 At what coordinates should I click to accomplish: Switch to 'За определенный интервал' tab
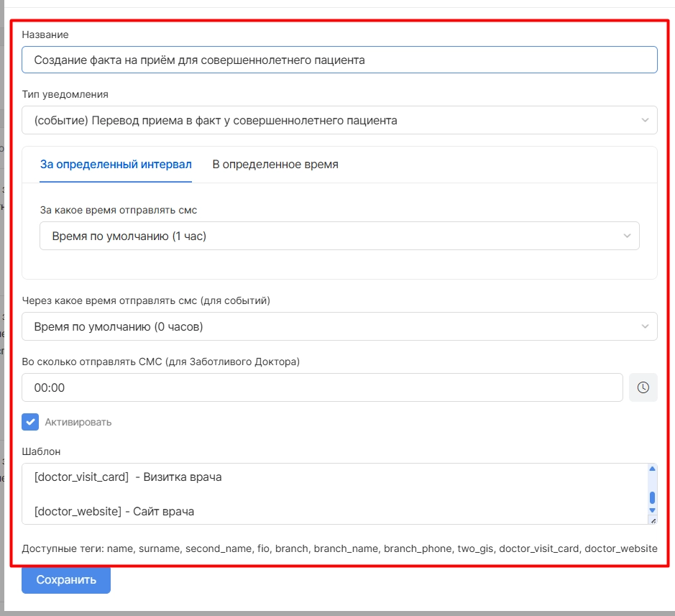116,165
